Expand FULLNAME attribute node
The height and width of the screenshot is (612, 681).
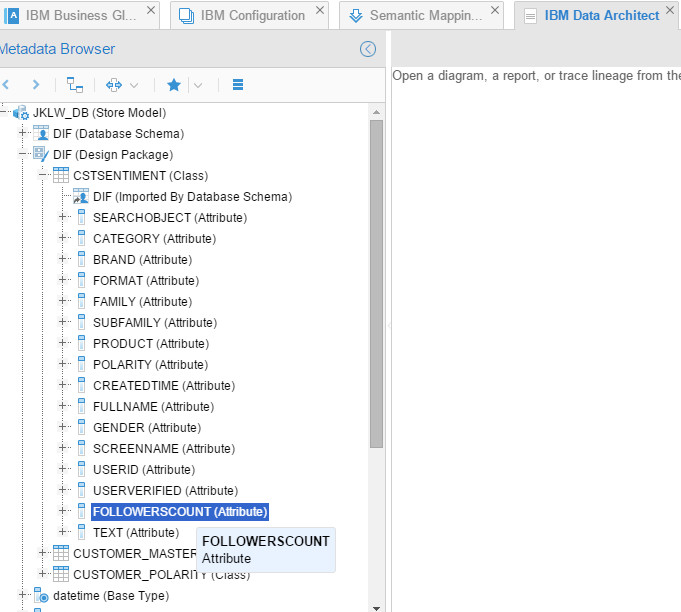pos(62,406)
